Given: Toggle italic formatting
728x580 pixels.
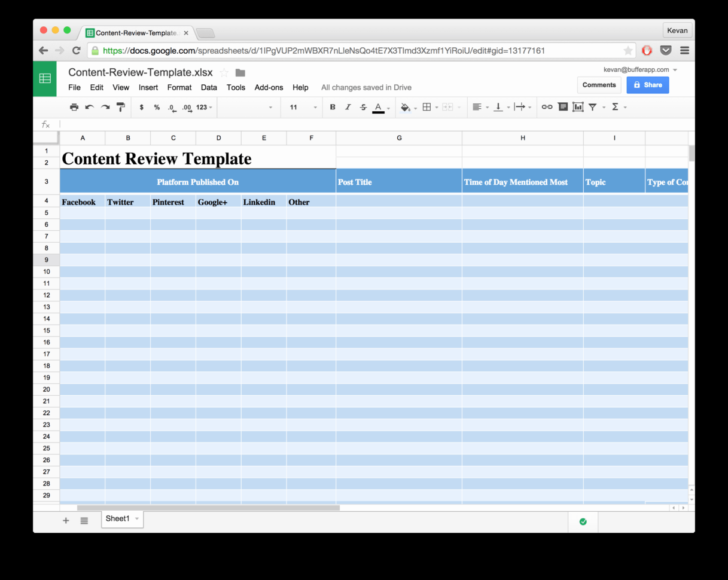Looking at the screenshot, I should 348,107.
